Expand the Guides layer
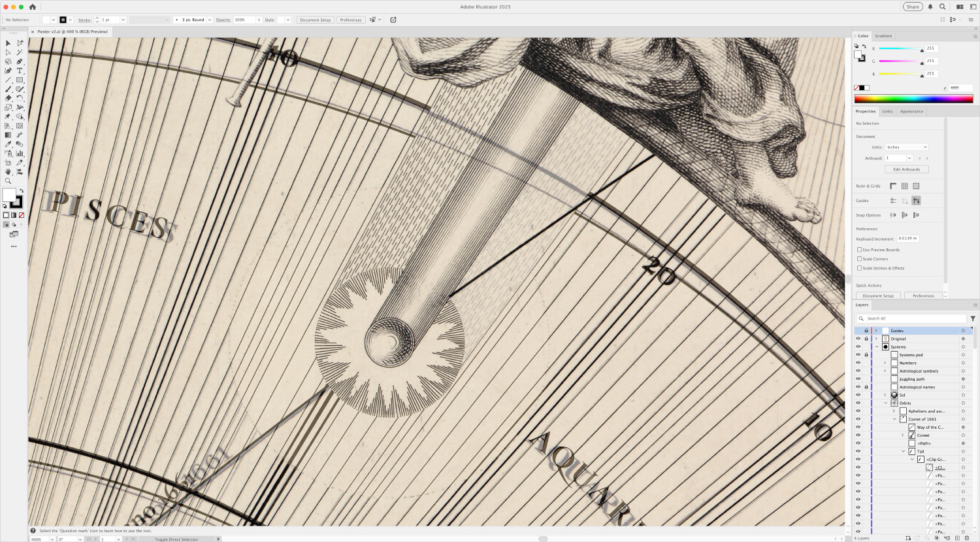Viewport: 980px width, 542px height. point(876,331)
